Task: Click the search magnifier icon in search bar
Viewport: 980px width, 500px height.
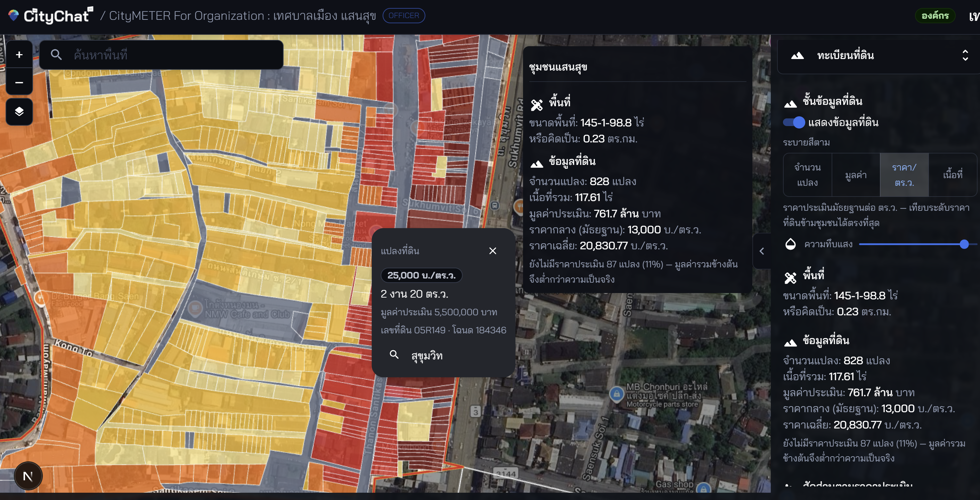Action: click(x=56, y=55)
